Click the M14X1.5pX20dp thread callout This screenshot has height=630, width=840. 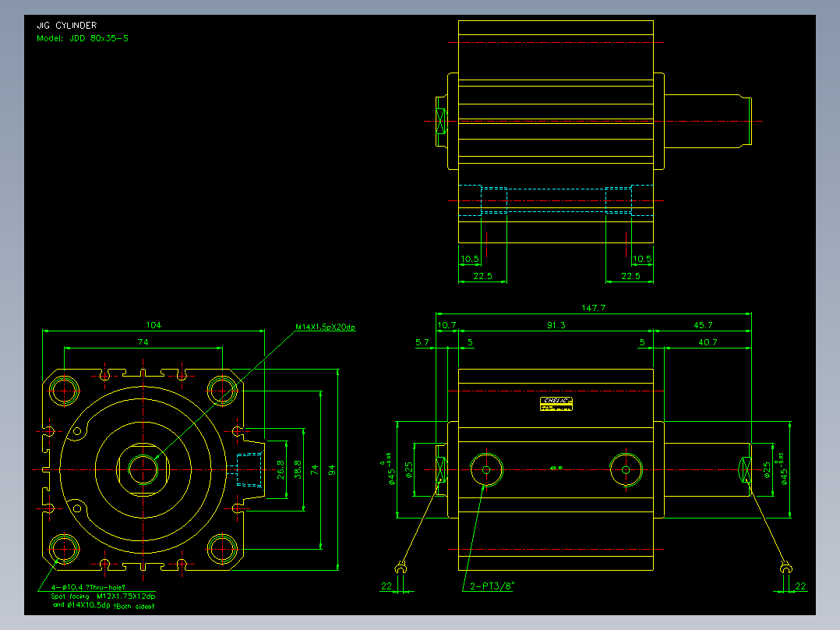(x=325, y=327)
